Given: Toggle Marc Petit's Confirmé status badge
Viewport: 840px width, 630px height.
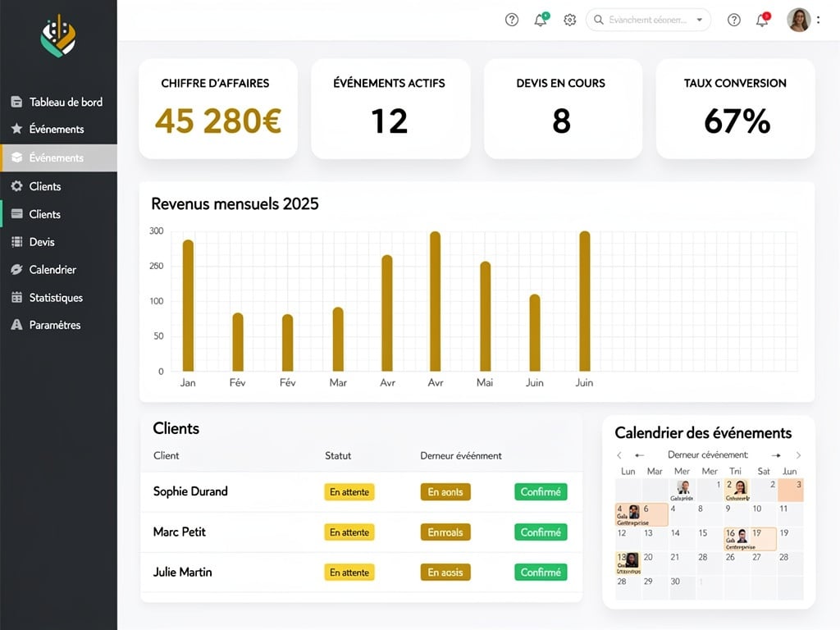Looking at the screenshot, I should point(541,532).
